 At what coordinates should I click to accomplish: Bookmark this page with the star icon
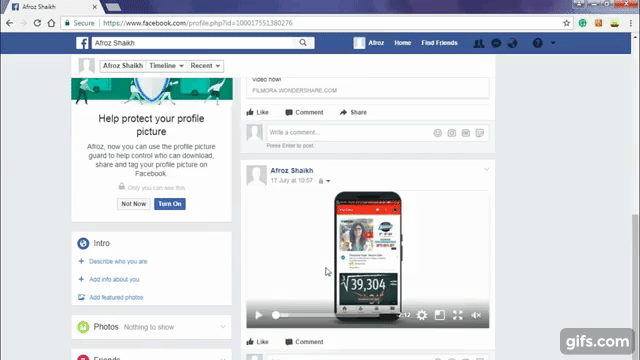(x=566, y=23)
